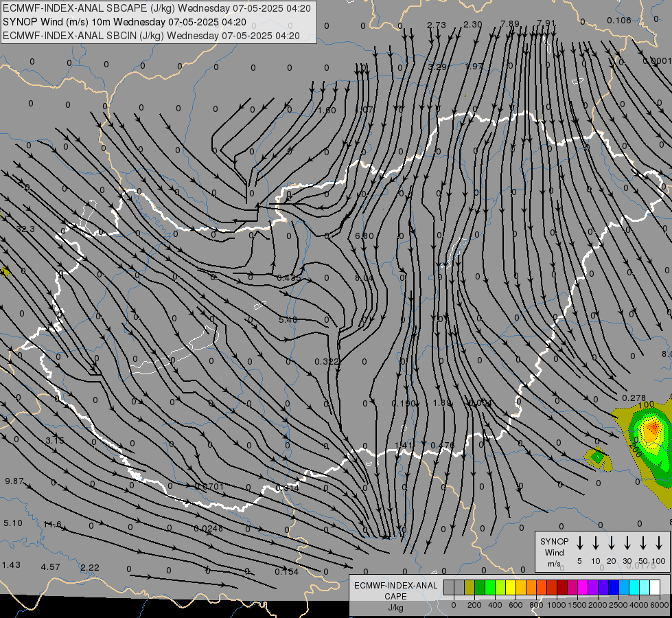Click the 0.435 value on the map
The width and height of the screenshot is (672, 618).
(289, 278)
